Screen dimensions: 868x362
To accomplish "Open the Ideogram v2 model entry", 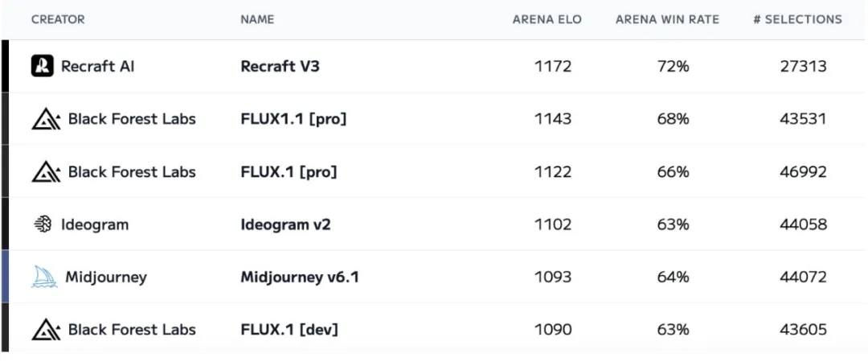I will pyautogui.click(x=285, y=224).
